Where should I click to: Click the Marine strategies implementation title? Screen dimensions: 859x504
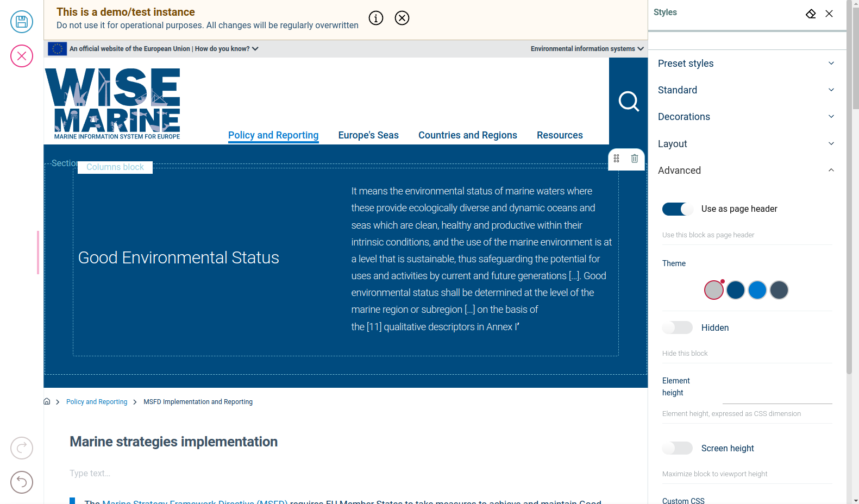tap(174, 442)
